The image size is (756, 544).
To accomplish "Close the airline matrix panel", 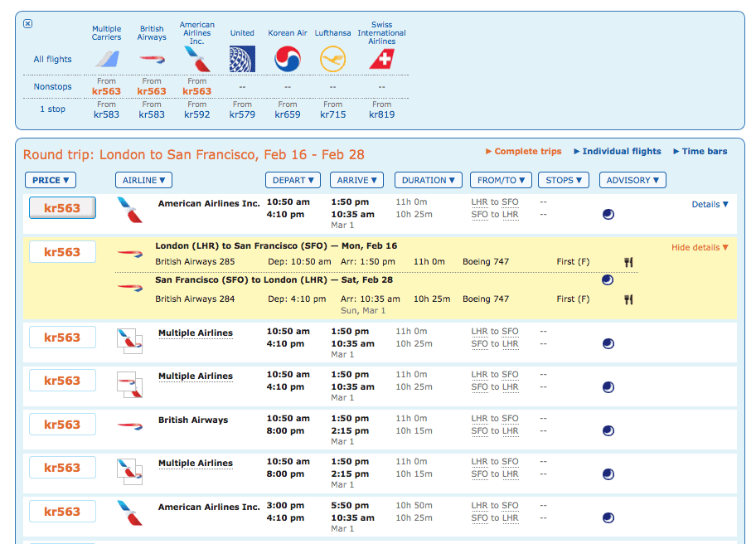I will click(28, 23).
